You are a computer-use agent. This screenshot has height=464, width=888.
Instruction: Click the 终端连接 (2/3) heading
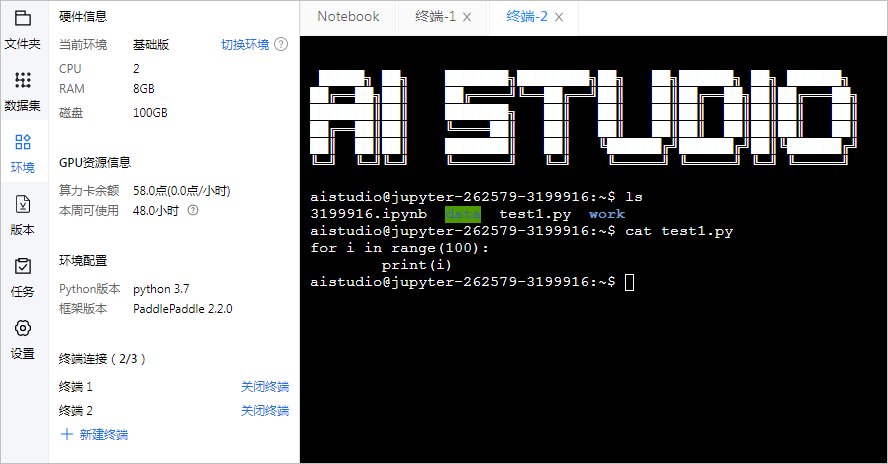102,359
